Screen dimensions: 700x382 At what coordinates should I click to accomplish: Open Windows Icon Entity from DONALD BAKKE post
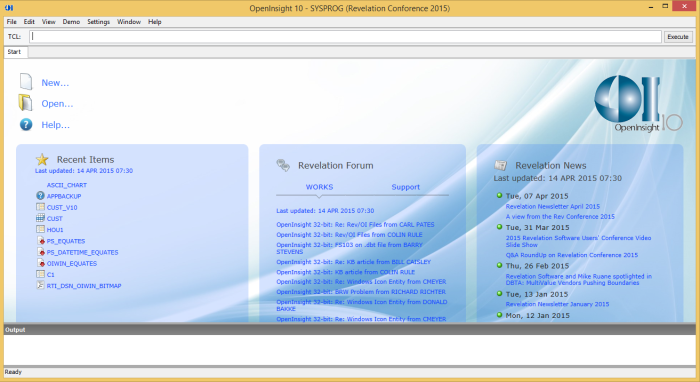[362, 305]
